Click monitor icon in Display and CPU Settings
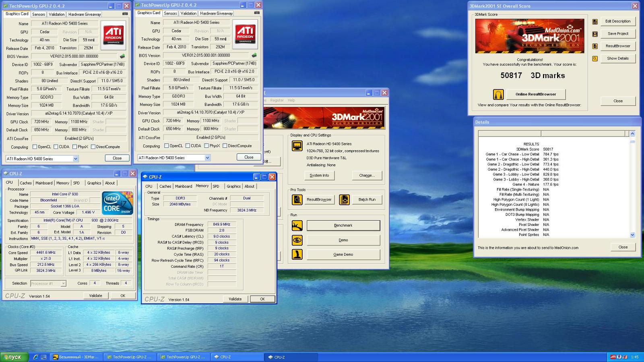 (x=297, y=146)
